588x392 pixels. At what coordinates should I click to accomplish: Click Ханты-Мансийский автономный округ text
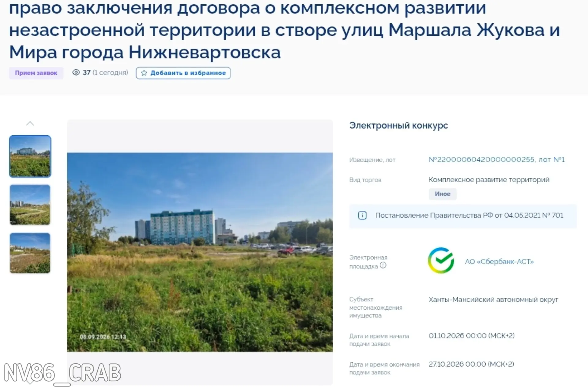pyautogui.click(x=493, y=300)
